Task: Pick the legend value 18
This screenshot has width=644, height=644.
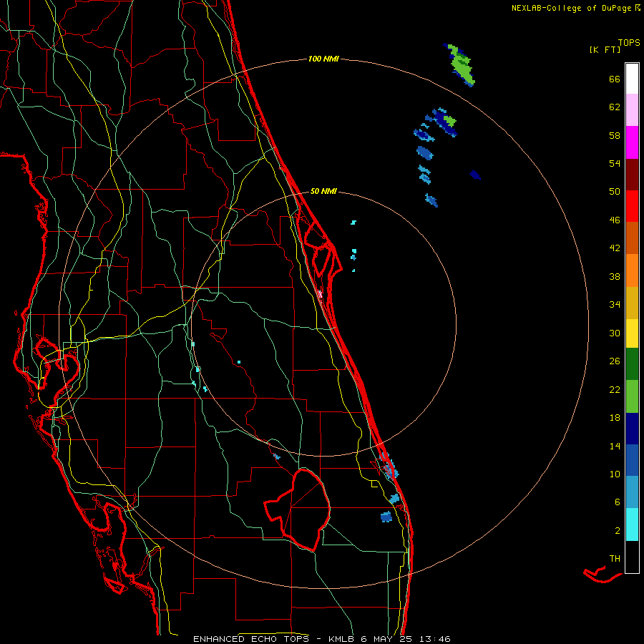Action: point(615,418)
